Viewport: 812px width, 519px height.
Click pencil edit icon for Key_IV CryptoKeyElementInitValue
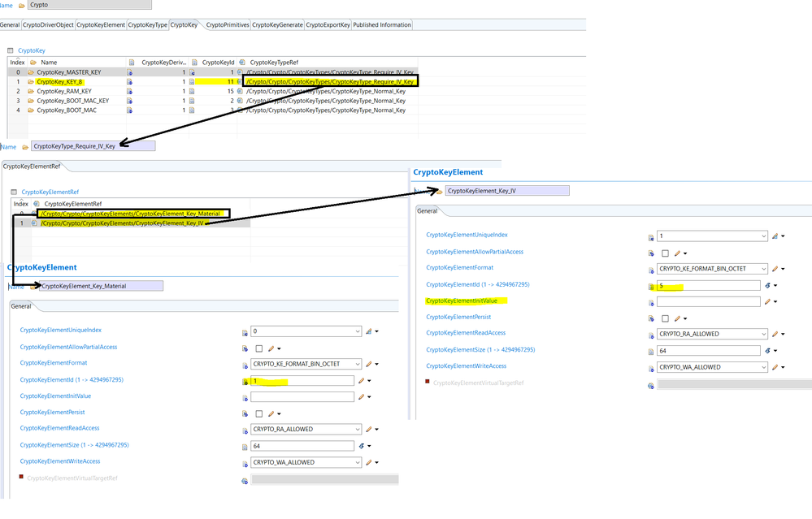click(767, 301)
